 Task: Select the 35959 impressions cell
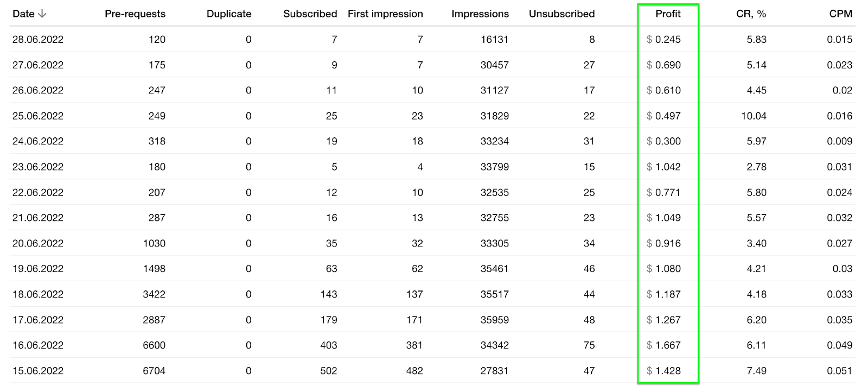pyautogui.click(x=494, y=320)
